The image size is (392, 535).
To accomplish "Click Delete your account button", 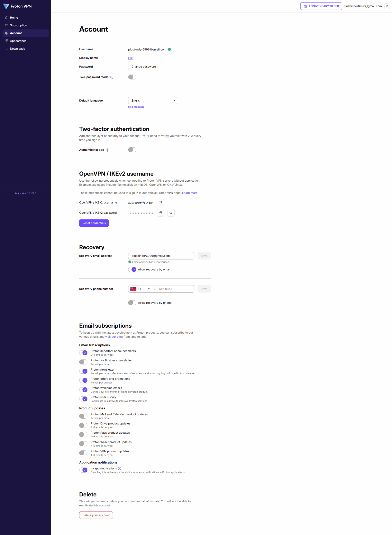I will point(96,515).
